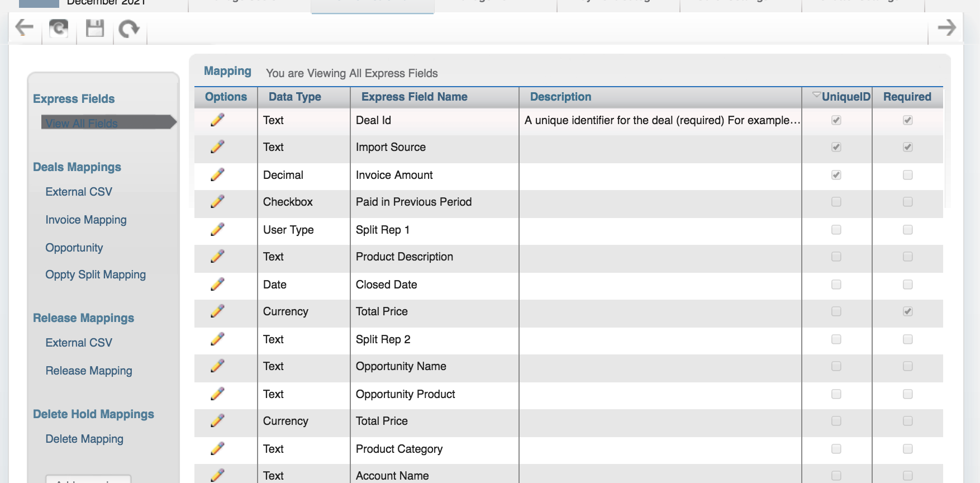Click the square C-logo toolbar icon
Image resolution: width=980 pixels, height=483 pixels.
tap(59, 28)
